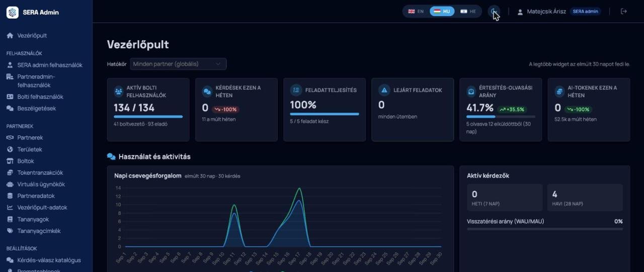Click the +35.5% trend badge
Image resolution: width=644 pixels, height=272 pixels.
coord(512,109)
